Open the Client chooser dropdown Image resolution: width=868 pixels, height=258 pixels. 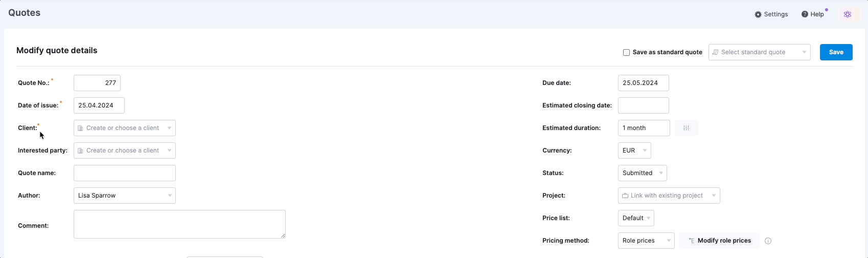pyautogui.click(x=125, y=128)
